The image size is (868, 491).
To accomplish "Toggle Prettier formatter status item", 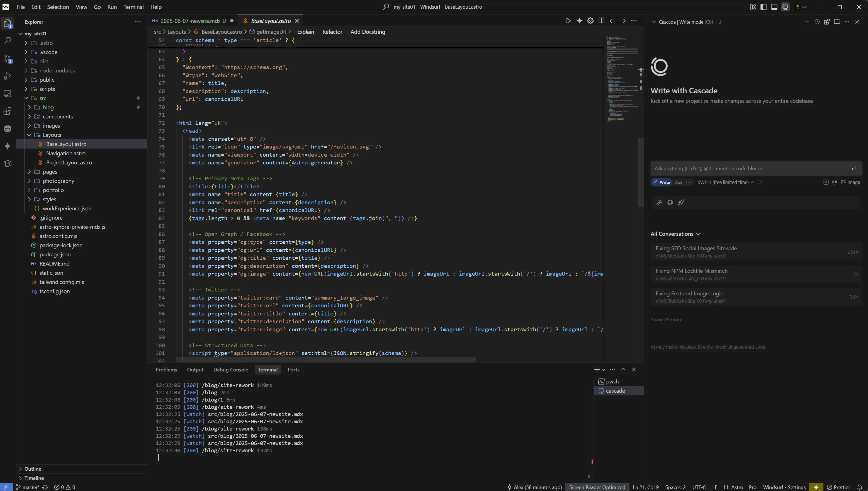I will (x=838, y=487).
